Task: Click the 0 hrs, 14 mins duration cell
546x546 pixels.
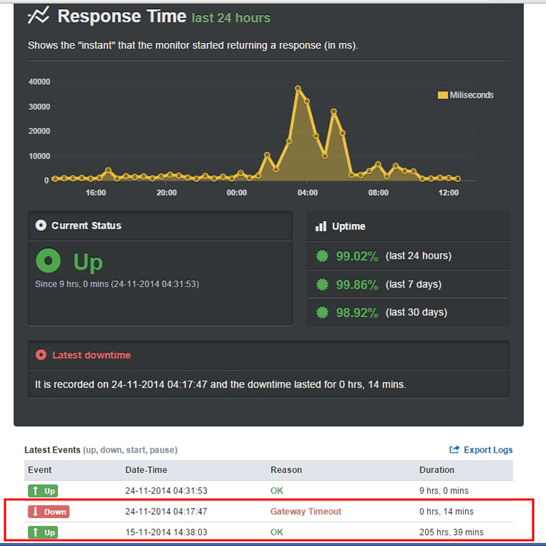Action: click(446, 512)
